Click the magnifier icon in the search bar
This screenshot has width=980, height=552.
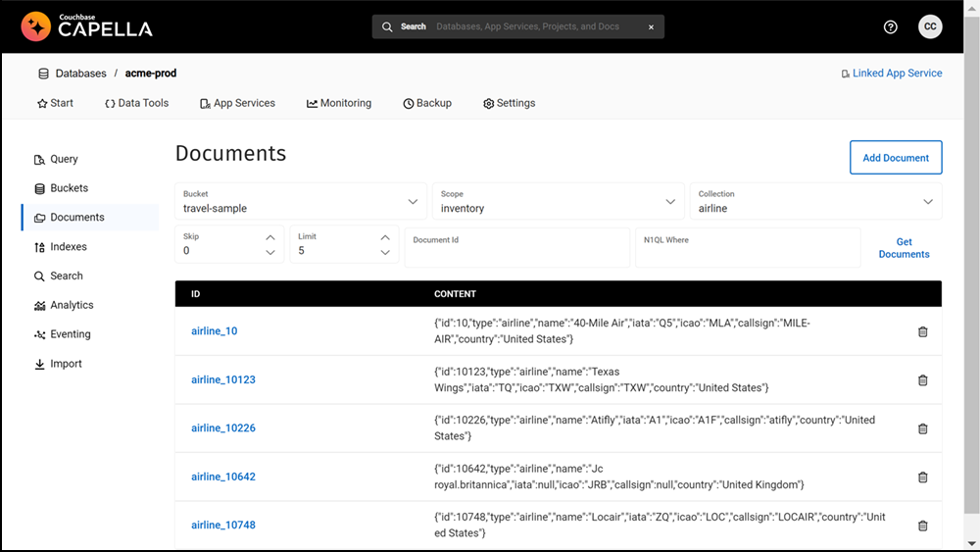tap(387, 26)
